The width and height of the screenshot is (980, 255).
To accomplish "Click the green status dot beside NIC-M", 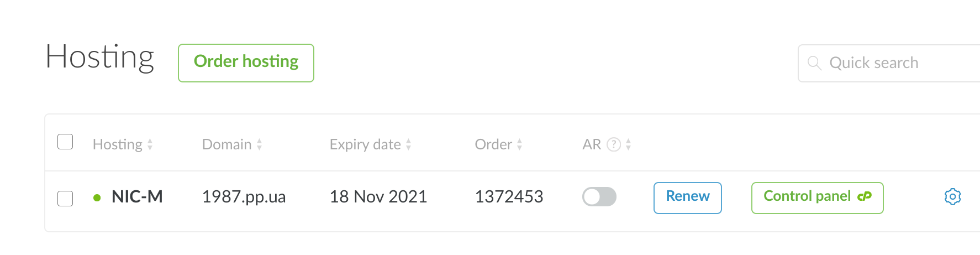I will click(x=97, y=197).
